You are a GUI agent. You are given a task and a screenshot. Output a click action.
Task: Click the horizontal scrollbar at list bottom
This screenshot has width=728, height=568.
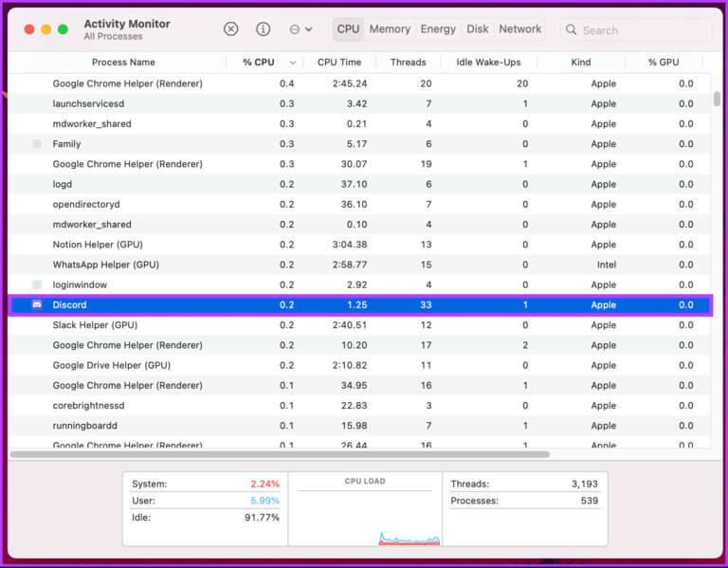280,454
